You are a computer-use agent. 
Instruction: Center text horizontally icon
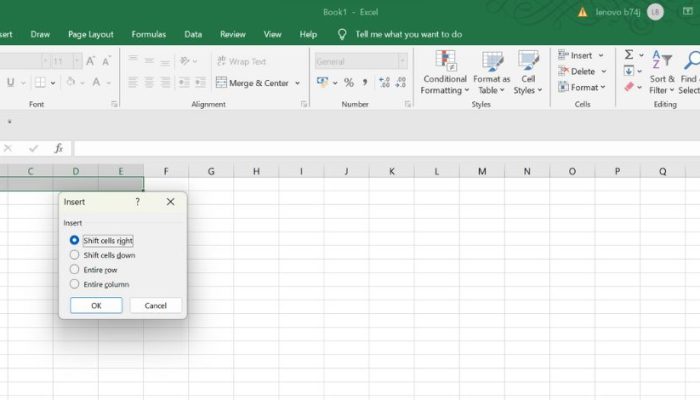(x=149, y=82)
